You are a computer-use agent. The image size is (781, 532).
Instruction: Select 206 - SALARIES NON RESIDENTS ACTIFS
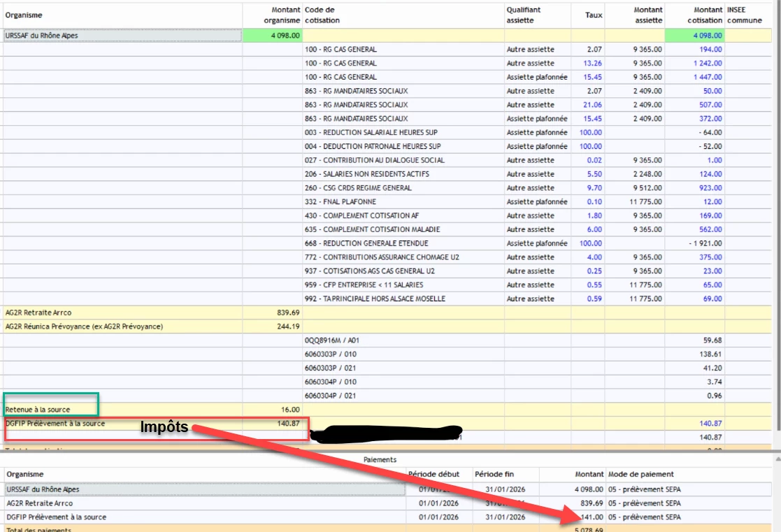[x=366, y=174]
